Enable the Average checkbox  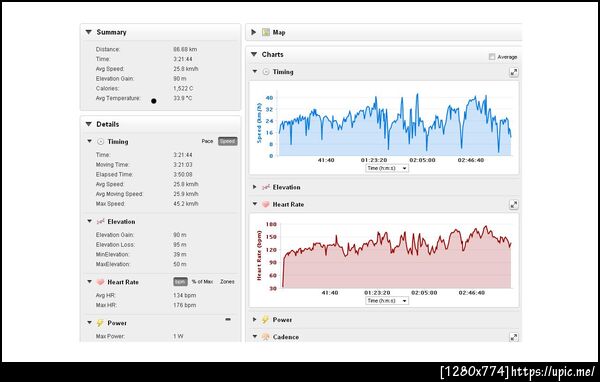coord(492,57)
